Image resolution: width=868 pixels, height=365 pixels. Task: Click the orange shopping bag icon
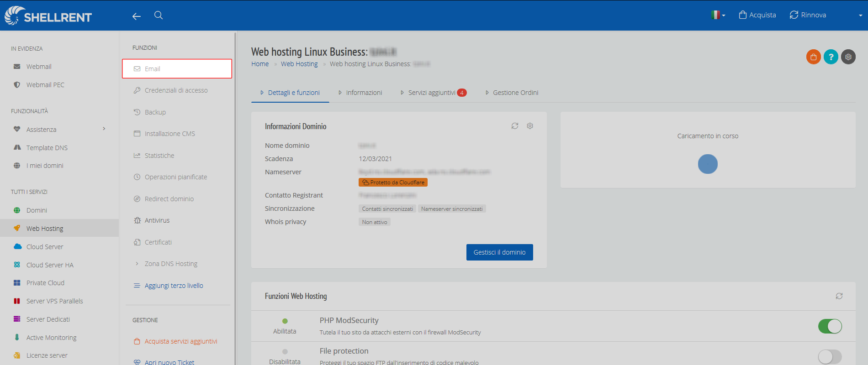pos(813,57)
